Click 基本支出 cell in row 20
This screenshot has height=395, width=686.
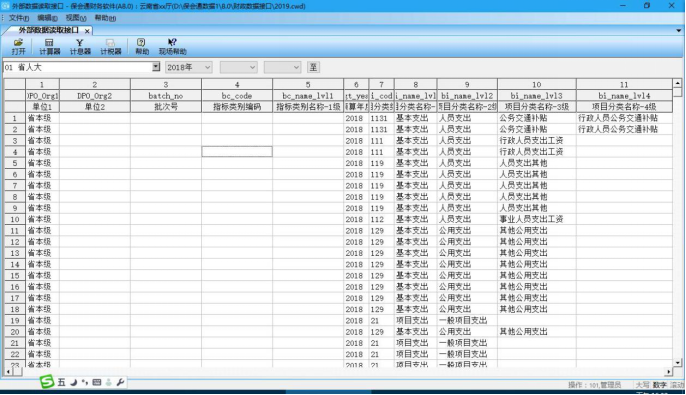click(415, 332)
